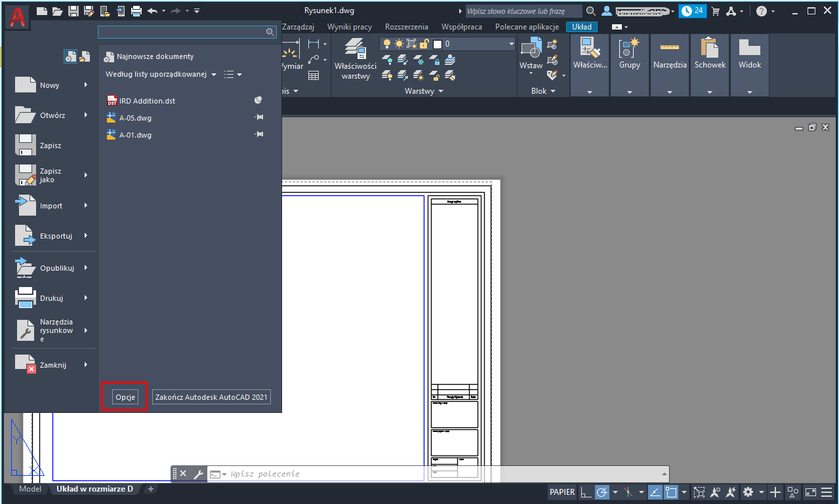Open the Narzędzia ruler panel
This screenshot has height=504, width=839.
pos(670,66)
